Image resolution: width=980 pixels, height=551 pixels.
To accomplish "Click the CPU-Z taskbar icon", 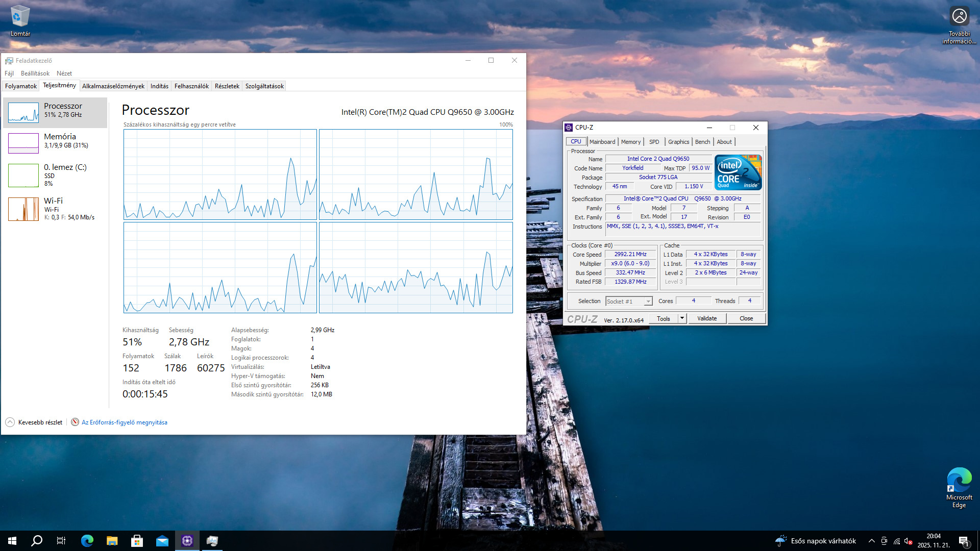I will [x=187, y=541].
